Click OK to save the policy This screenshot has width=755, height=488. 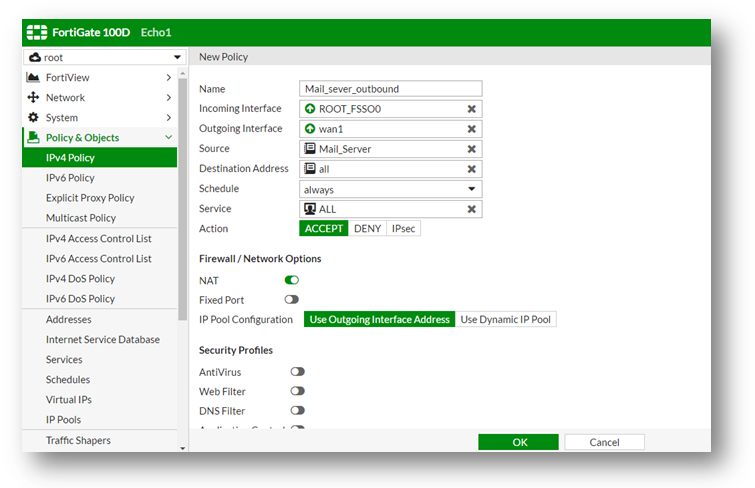(519, 442)
